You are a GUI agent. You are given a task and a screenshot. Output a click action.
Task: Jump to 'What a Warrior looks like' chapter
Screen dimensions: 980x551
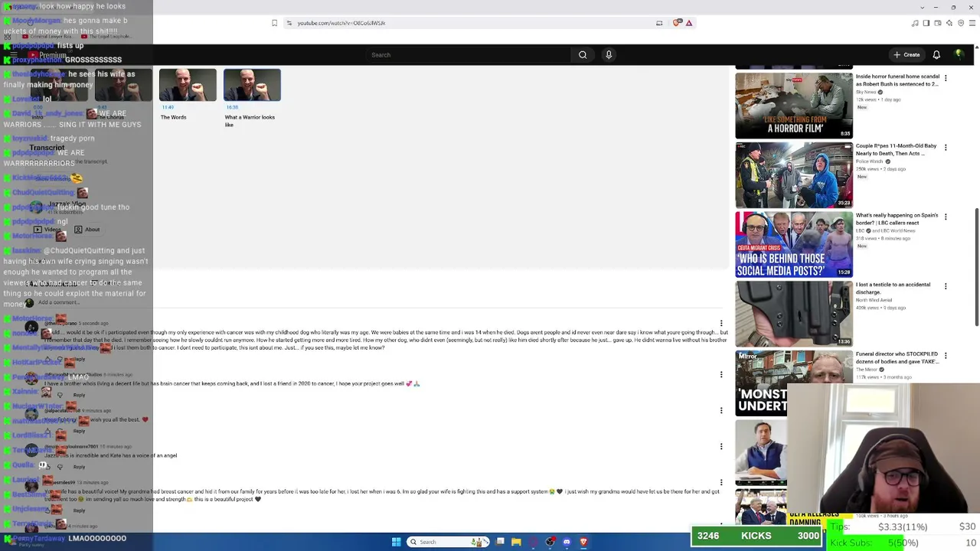pos(252,85)
